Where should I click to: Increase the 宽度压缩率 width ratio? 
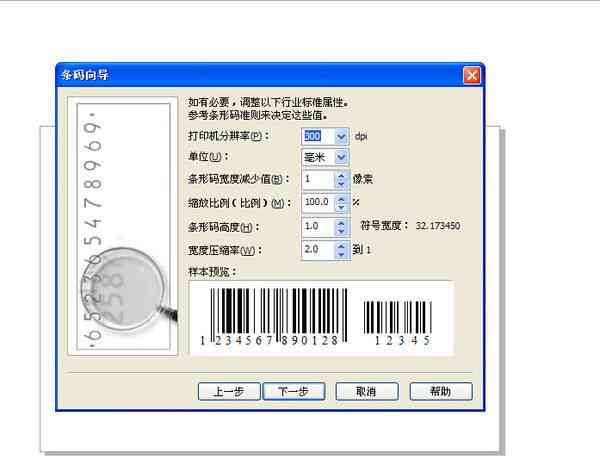pos(341,247)
